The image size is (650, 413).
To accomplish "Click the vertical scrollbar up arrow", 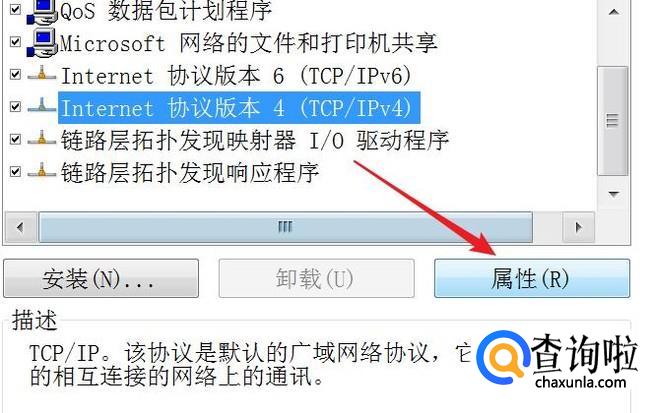I will pyautogui.click(x=614, y=12).
